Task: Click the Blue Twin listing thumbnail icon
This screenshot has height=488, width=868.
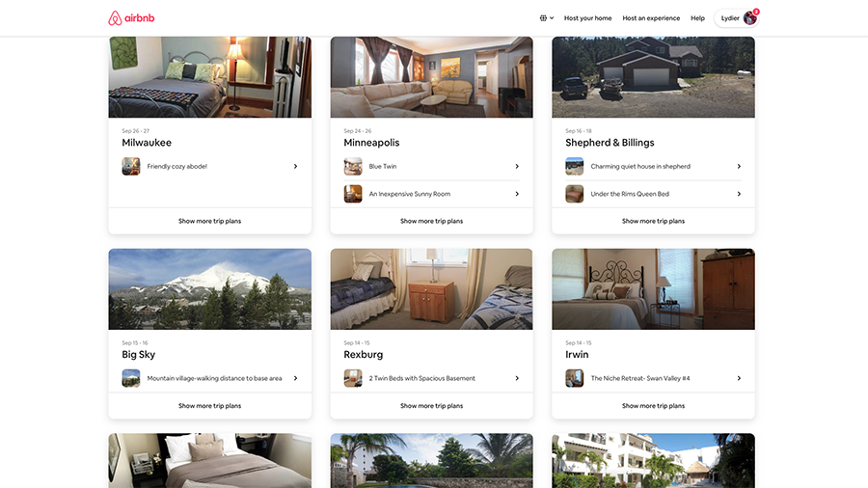Action: point(353,166)
